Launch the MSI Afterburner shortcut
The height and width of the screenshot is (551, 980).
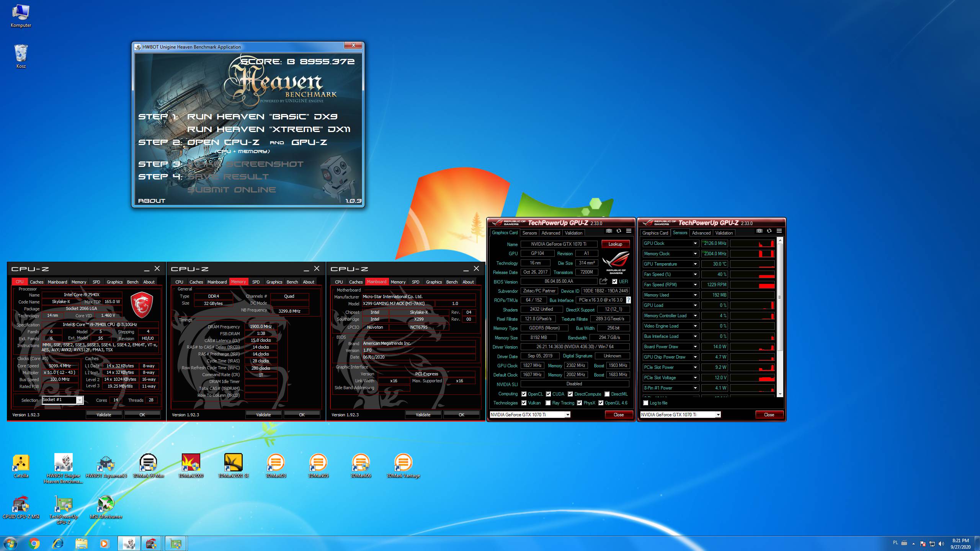[x=106, y=507]
